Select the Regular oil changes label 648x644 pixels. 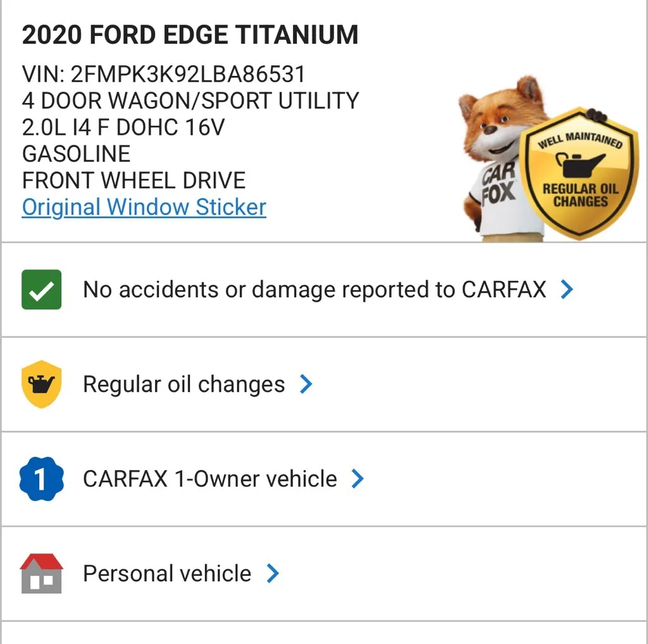tap(184, 384)
